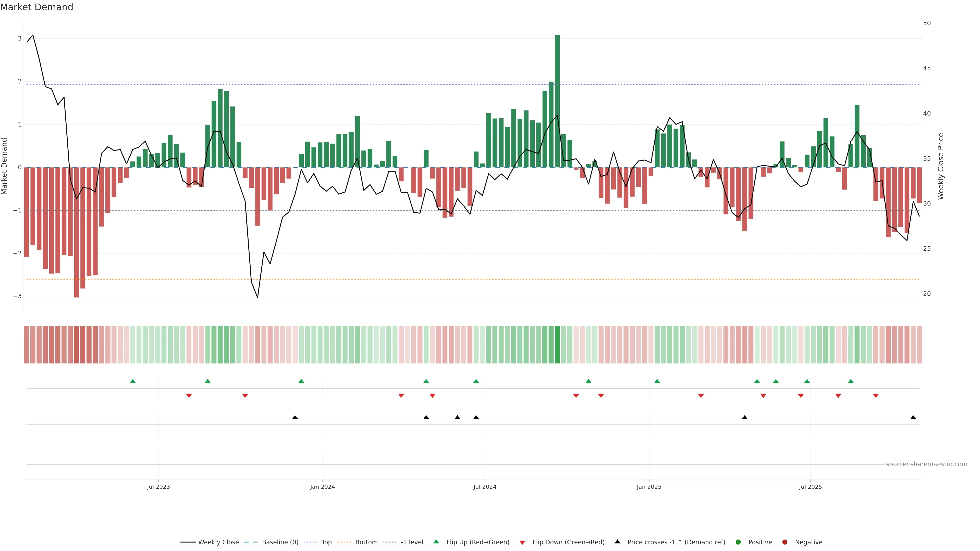980x551 pixels.
Task: Click the red Negative legend dot
Action: point(785,542)
